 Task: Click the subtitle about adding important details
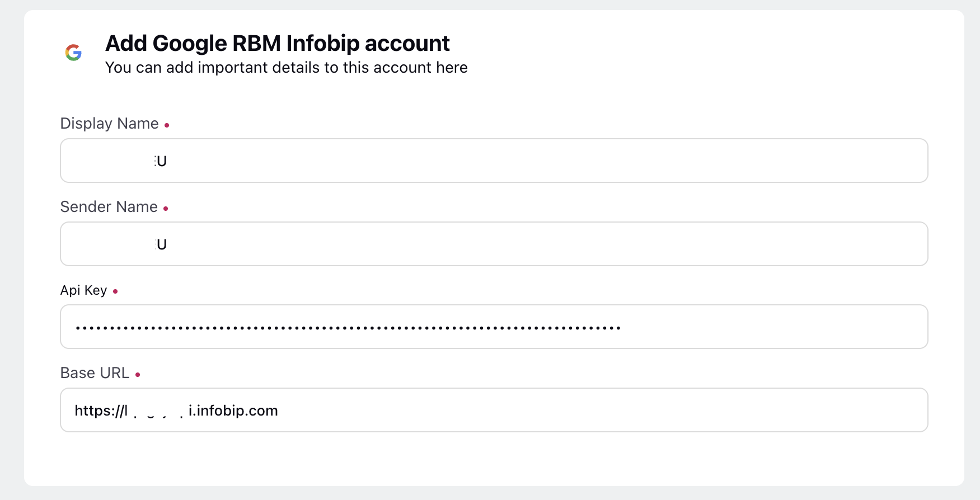[287, 68]
